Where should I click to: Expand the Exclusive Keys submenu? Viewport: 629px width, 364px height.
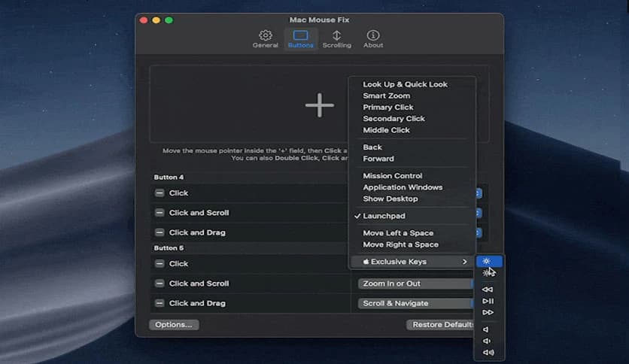[412, 262]
